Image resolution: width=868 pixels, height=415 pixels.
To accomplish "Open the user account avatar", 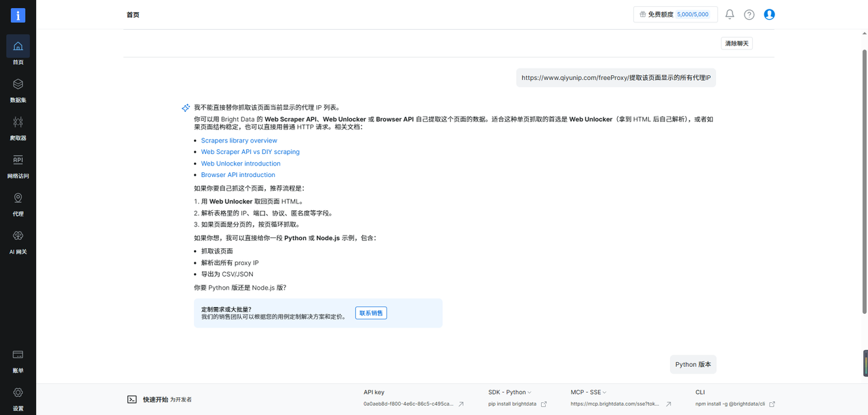I will pos(769,14).
